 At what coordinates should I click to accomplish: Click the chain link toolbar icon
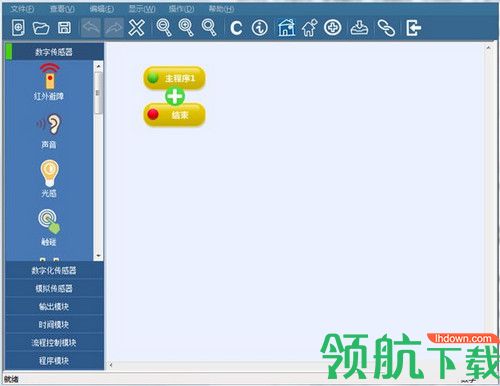click(x=386, y=28)
